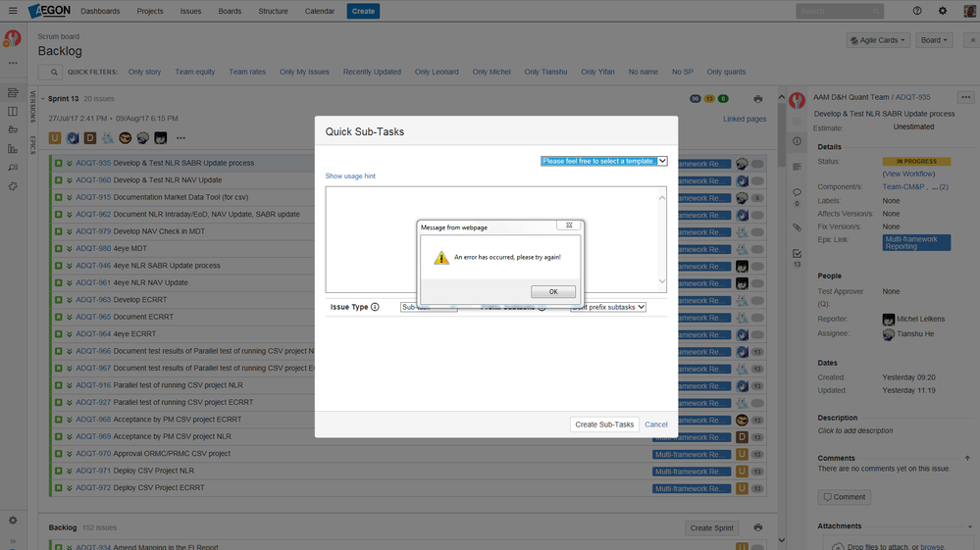Open the prefix subtasks dropdown
Viewport: 980px width, 550px height.
pos(608,307)
